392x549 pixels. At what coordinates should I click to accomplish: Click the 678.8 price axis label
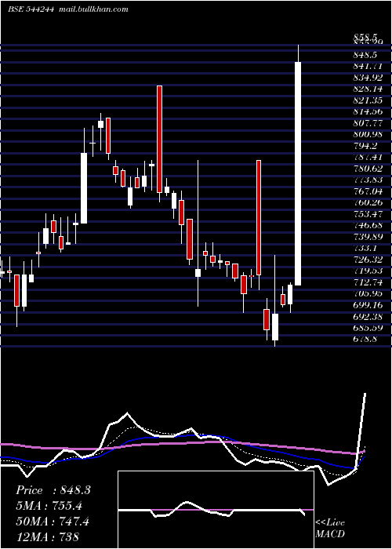coord(365,339)
